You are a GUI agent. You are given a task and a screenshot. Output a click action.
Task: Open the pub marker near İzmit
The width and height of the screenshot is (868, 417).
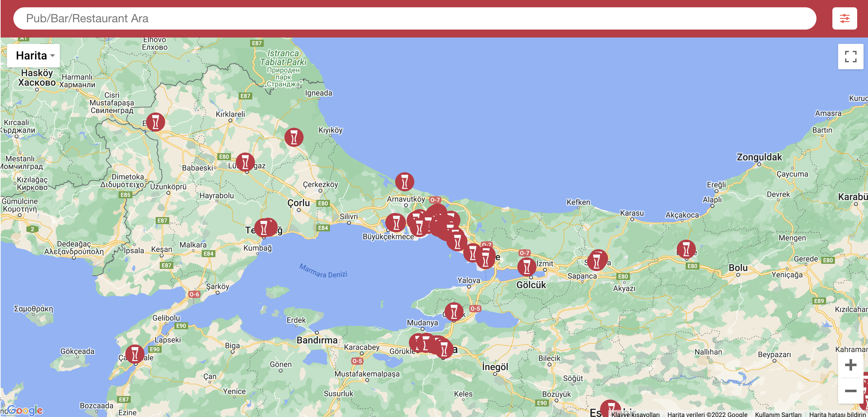[526, 267]
